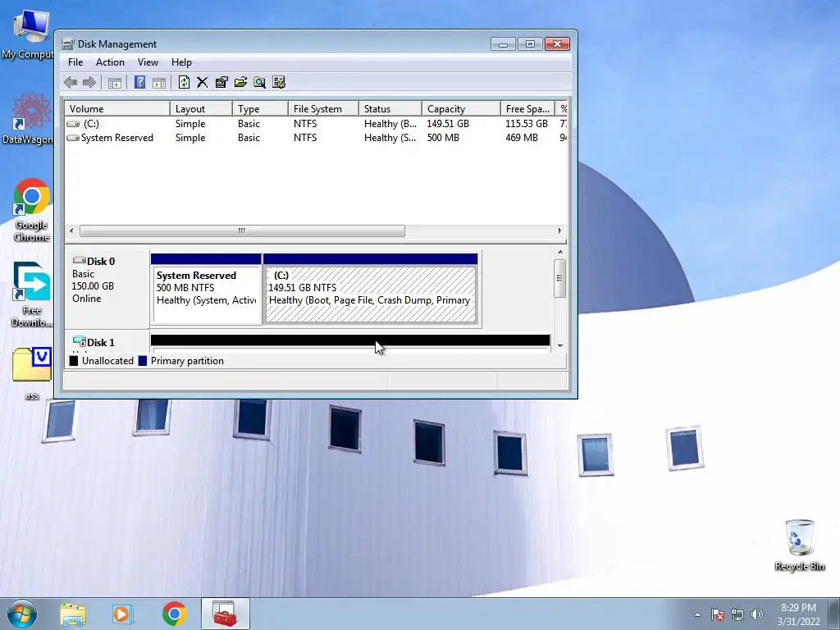Click the vertical scrollbar thumb in disk pane

click(x=559, y=278)
